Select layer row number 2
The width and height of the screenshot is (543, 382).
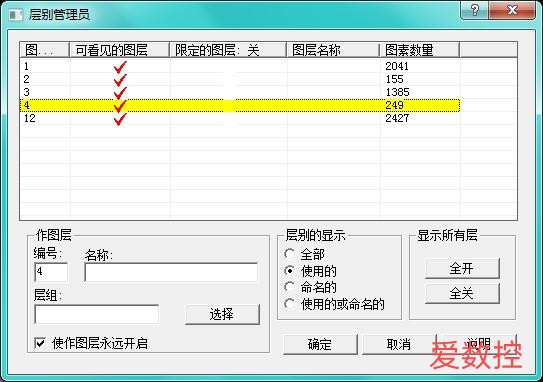pyautogui.click(x=240, y=79)
